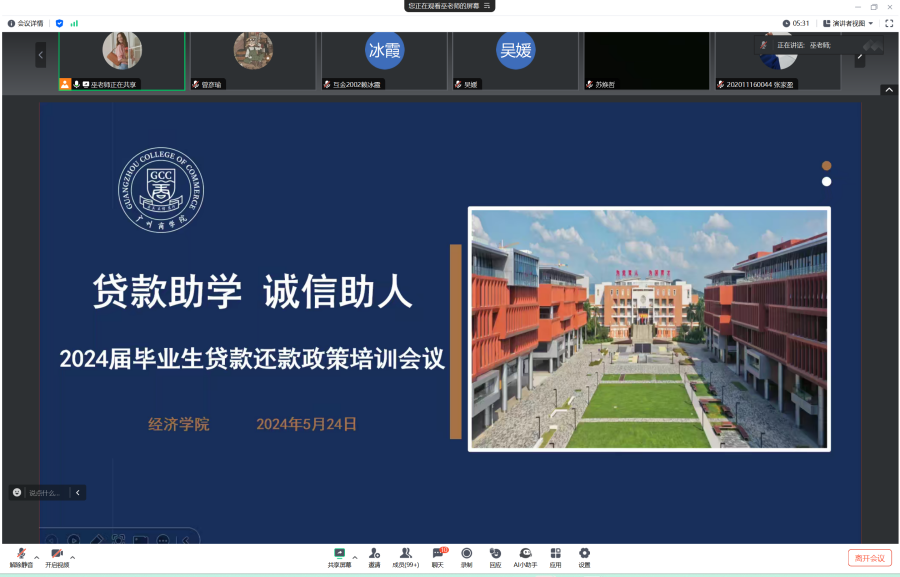This screenshot has width=900, height=577.
Task: Open the 演讲者视图 view switcher dropdown
Action: pos(845,22)
